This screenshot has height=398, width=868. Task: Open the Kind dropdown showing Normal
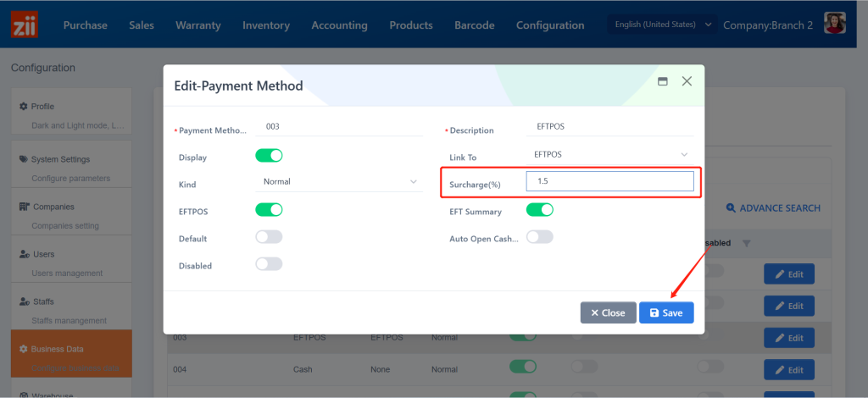tap(339, 182)
